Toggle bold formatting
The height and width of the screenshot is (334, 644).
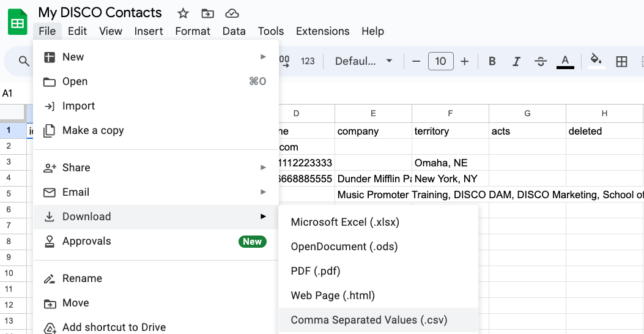pos(492,61)
